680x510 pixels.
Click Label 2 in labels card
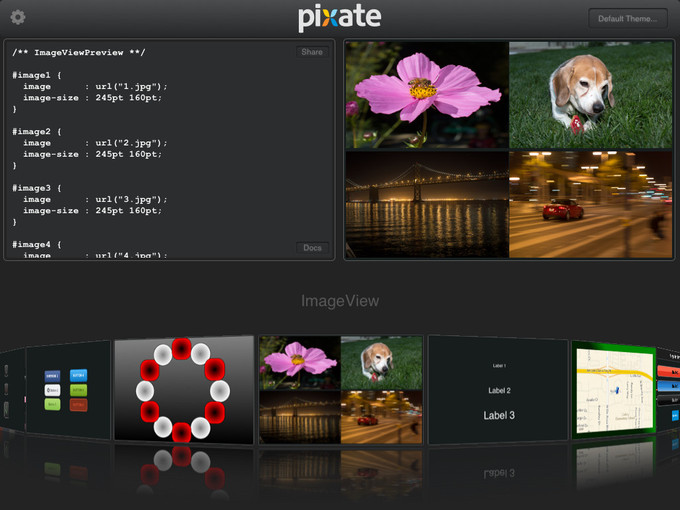(499, 390)
